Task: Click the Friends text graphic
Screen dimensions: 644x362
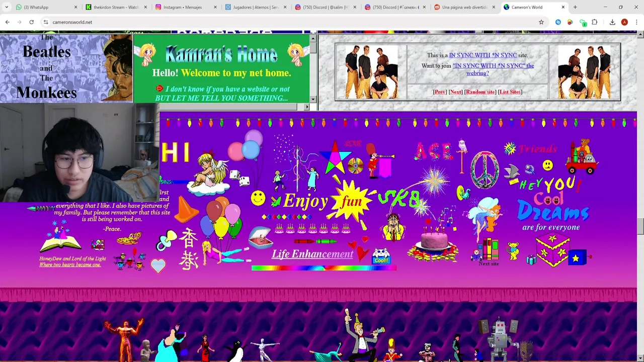Action: [538, 149]
